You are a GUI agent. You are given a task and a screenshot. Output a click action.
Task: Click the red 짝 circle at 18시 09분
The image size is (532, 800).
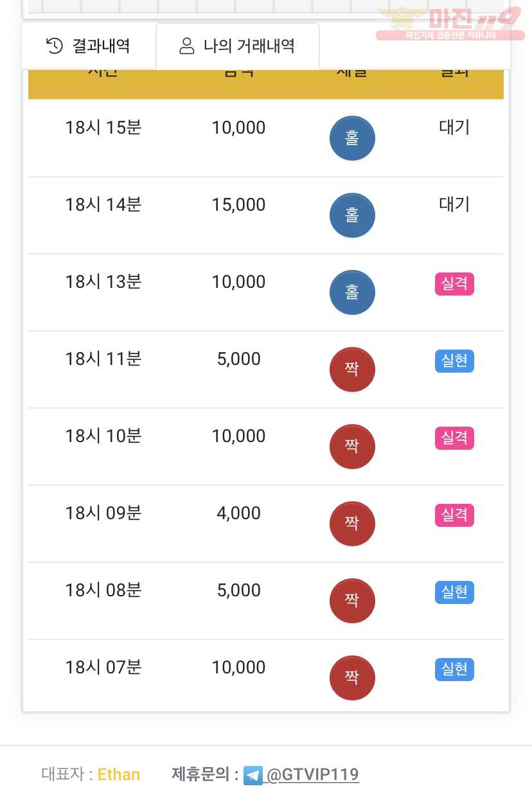pyautogui.click(x=352, y=524)
